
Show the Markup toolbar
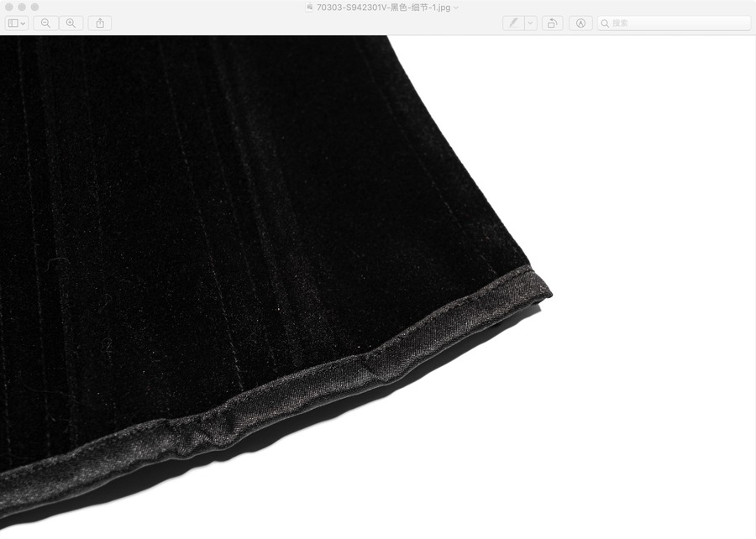(x=580, y=24)
